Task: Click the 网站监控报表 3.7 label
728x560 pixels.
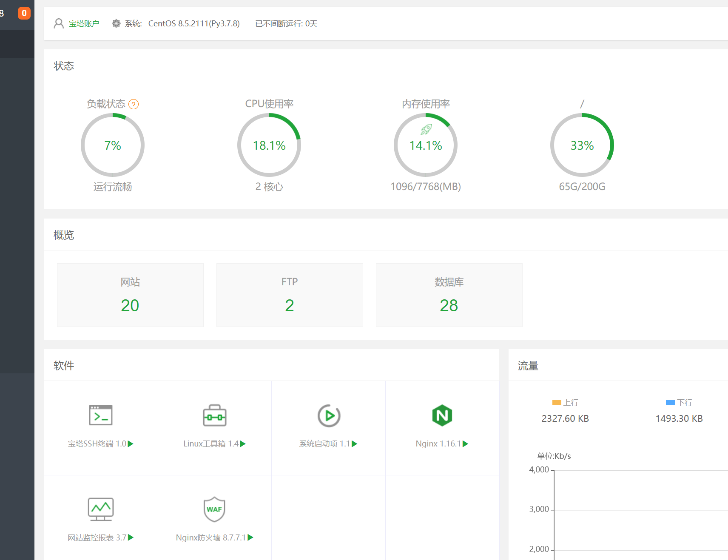Action: (97, 537)
